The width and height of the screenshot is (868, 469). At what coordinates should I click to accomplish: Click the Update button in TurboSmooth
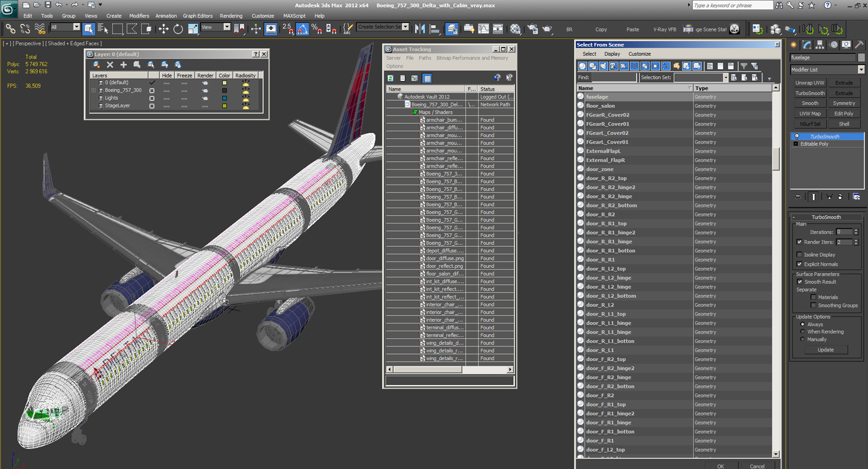click(x=825, y=350)
